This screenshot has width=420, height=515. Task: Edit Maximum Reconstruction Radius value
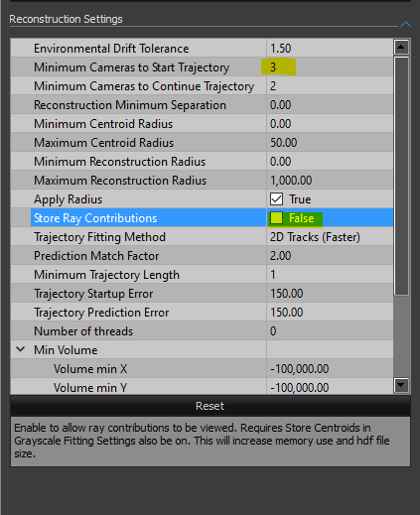(330, 181)
